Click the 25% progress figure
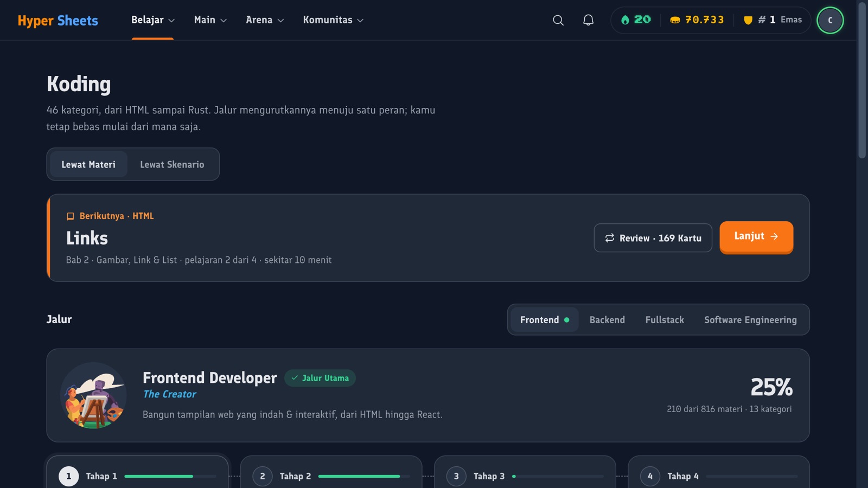868x488 pixels. 771,387
